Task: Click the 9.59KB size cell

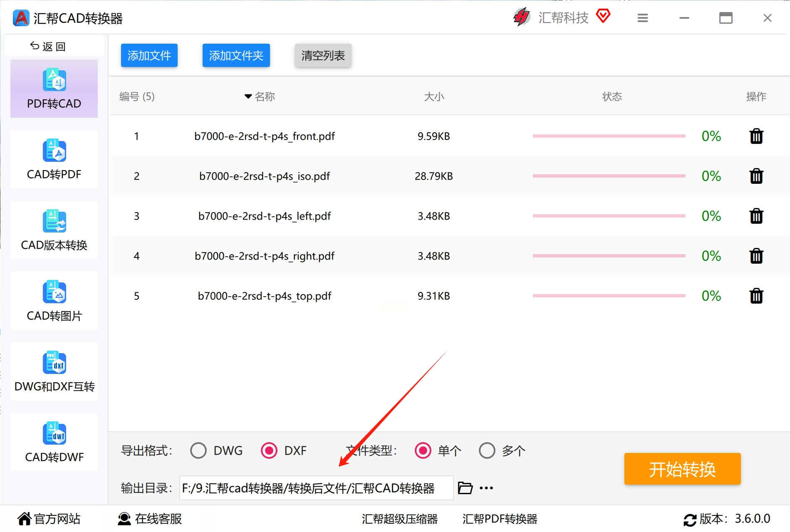Action: (434, 136)
